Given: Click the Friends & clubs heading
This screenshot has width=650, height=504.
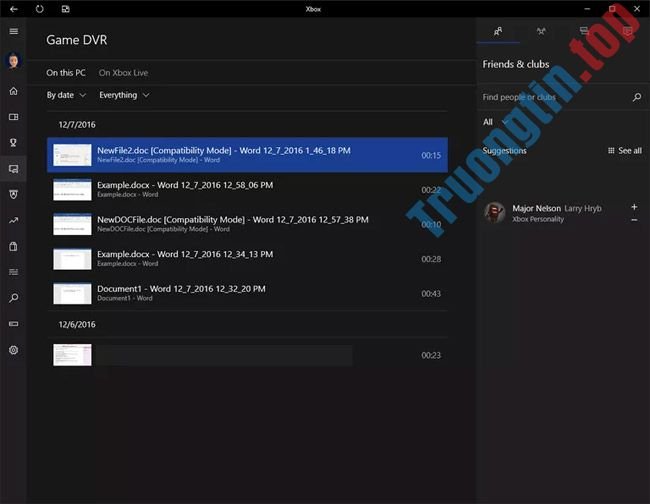Looking at the screenshot, I should [x=516, y=64].
